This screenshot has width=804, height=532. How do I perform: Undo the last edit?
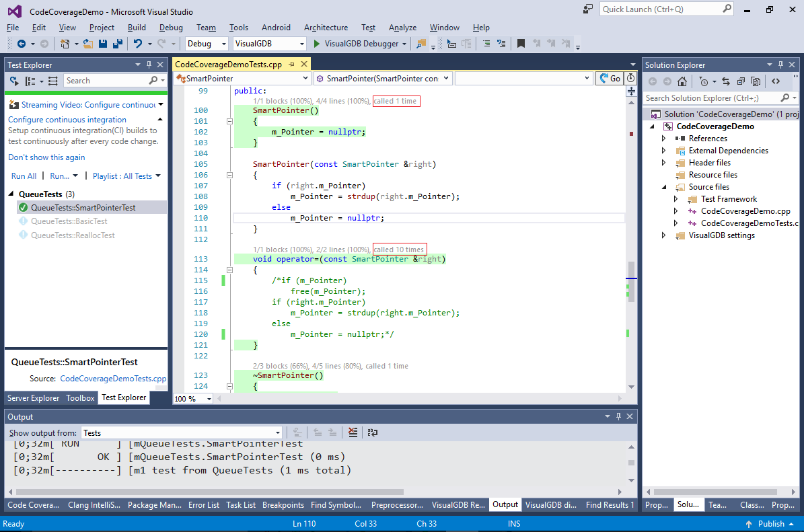click(x=138, y=44)
